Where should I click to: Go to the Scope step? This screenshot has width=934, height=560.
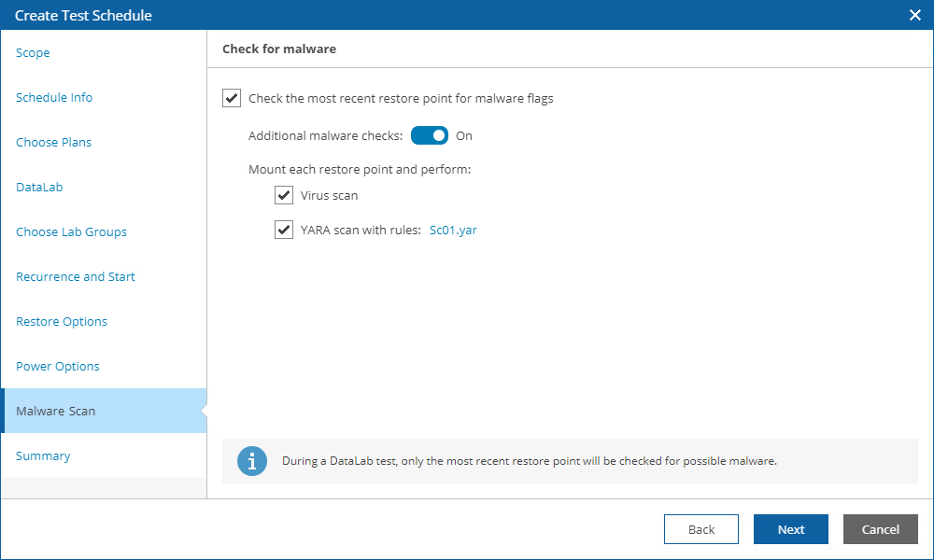(x=33, y=52)
